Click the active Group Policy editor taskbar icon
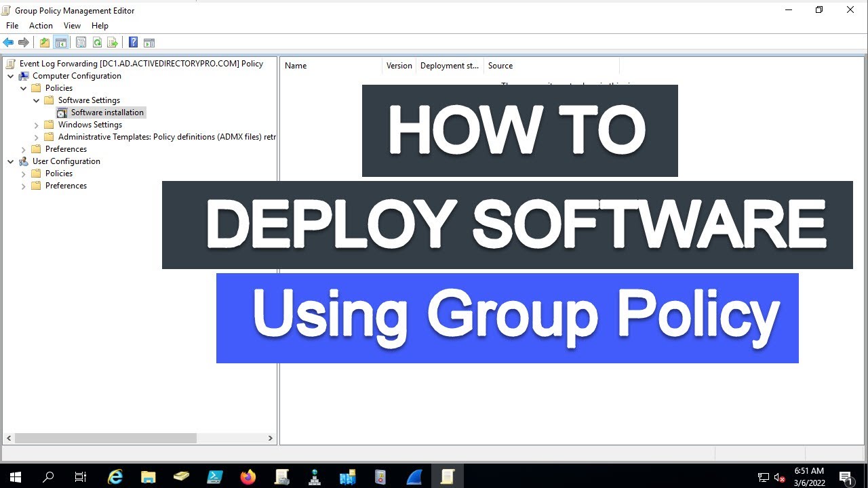 point(448,477)
